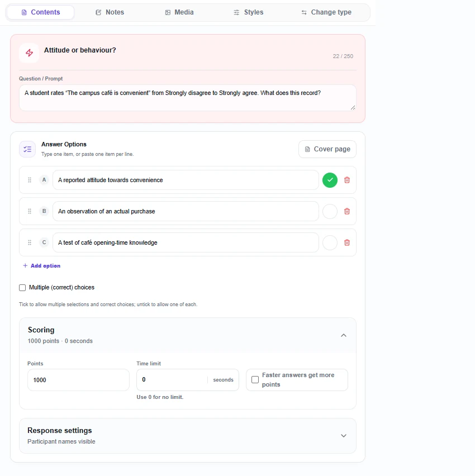Enable Faster answers get more points

click(x=255, y=380)
